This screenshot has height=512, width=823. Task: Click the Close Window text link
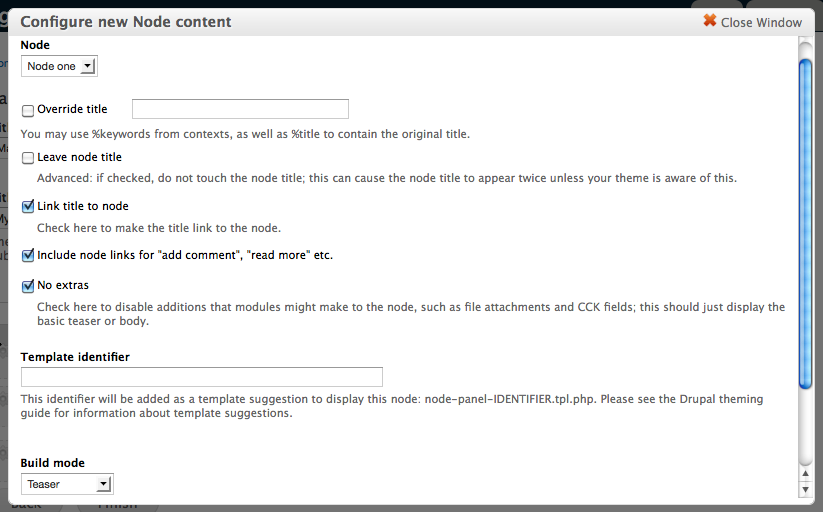point(761,22)
